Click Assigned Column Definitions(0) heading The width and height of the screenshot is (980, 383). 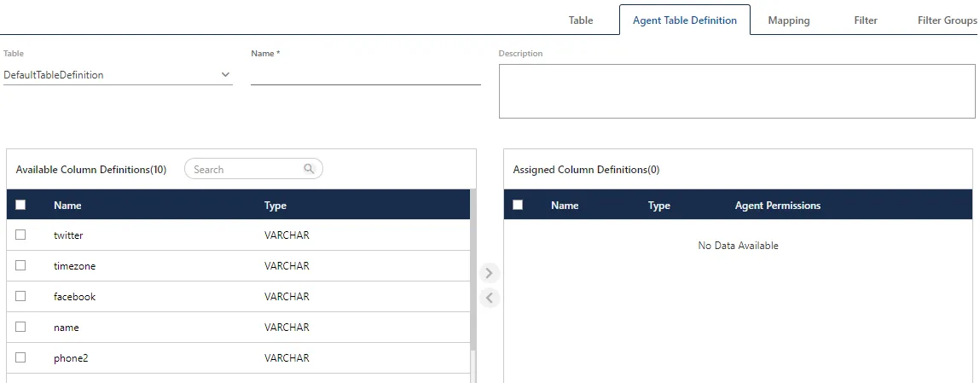pos(586,169)
